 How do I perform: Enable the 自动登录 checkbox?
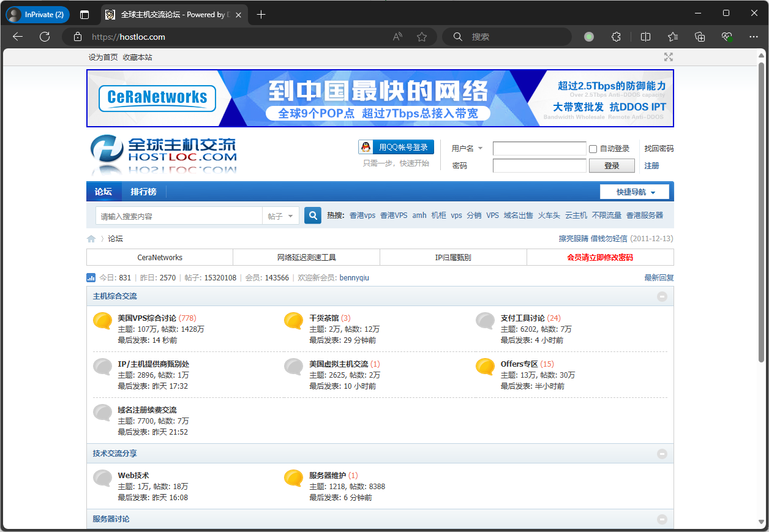coord(593,149)
